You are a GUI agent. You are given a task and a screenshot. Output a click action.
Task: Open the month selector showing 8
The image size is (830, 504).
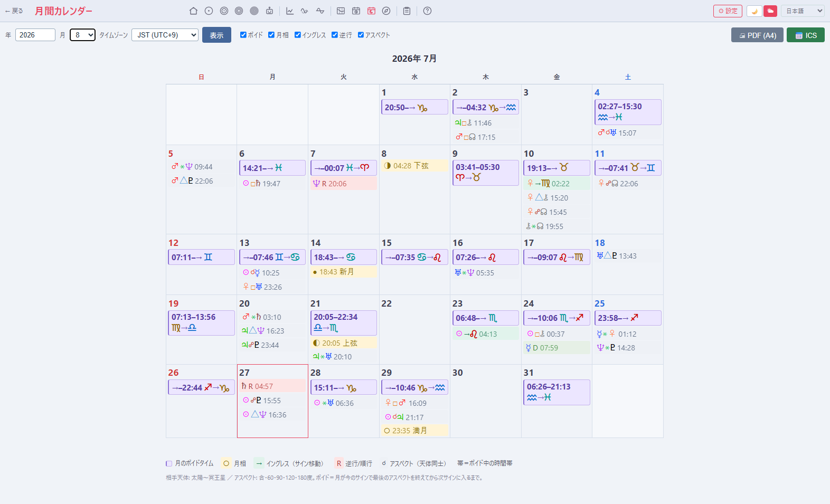(82, 35)
